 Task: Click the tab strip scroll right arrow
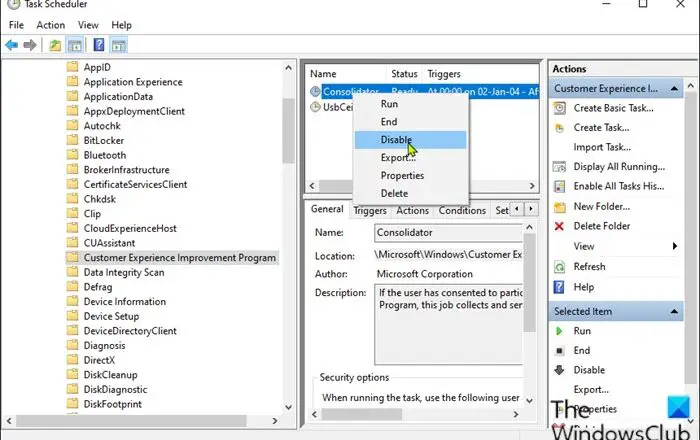[x=531, y=209]
